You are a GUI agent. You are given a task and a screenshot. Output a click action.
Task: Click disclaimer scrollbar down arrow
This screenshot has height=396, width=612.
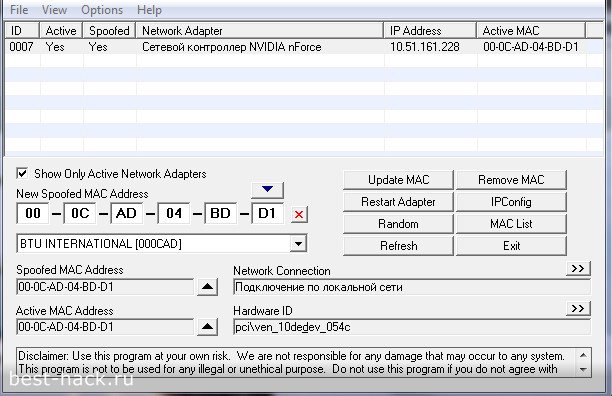pyautogui.click(x=583, y=369)
